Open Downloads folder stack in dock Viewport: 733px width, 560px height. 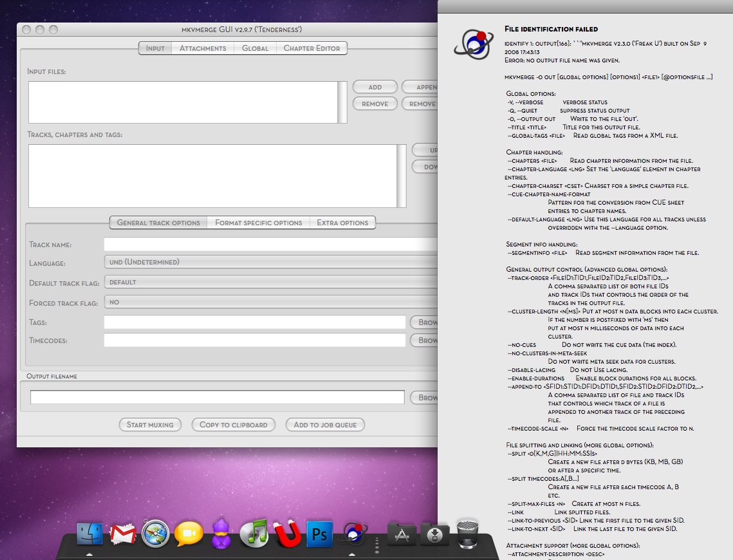point(435,534)
